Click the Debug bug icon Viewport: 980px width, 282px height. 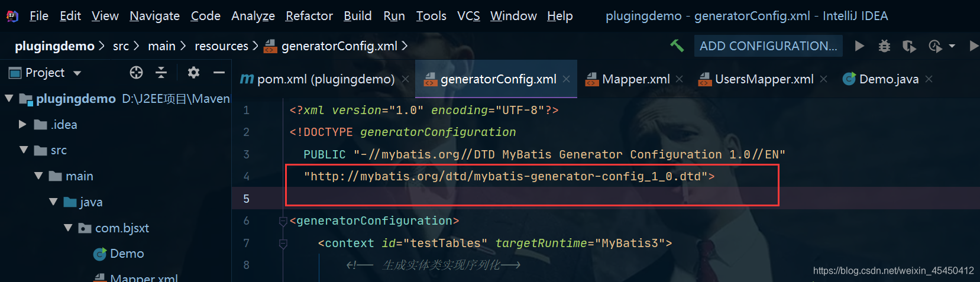(884, 46)
